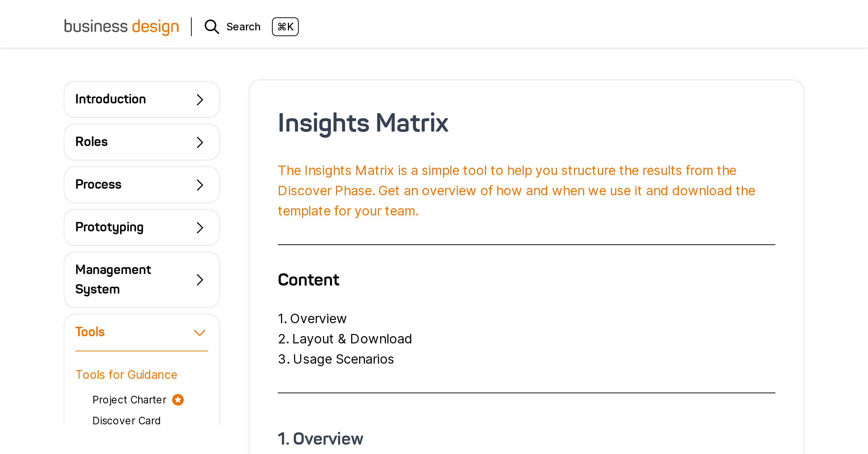Screen dimensions: 868x454
Task: Click the 1. Overview section heading
Action: point(320,440)
